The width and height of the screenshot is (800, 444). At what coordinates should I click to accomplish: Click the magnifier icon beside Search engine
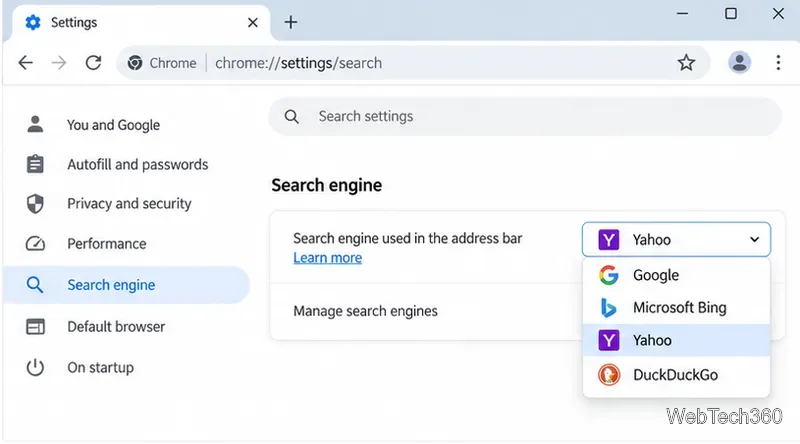35,285
